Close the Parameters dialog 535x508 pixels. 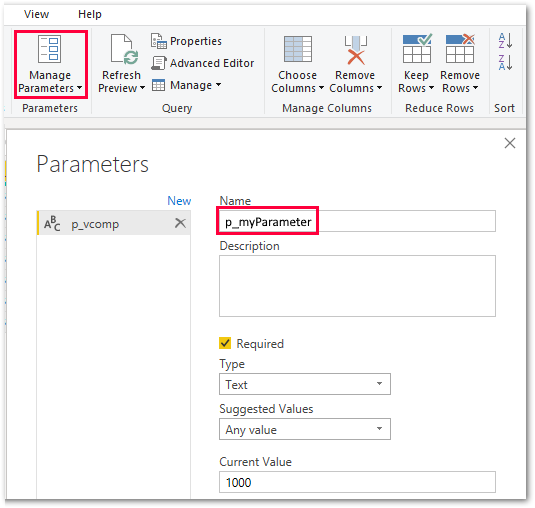tap(510, 143)
